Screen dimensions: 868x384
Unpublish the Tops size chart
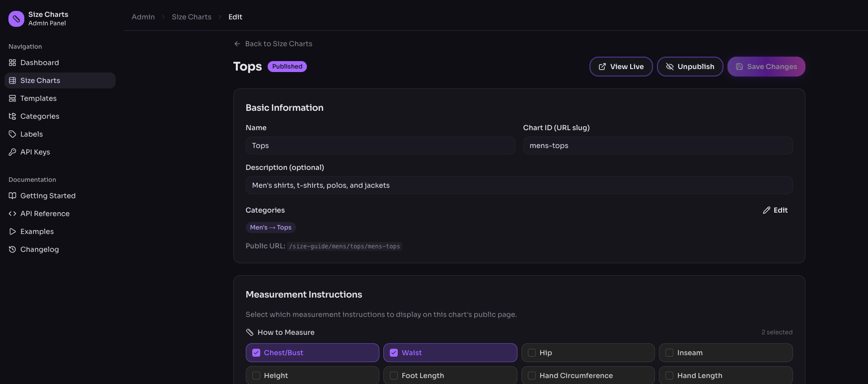[x=690, y=67]
